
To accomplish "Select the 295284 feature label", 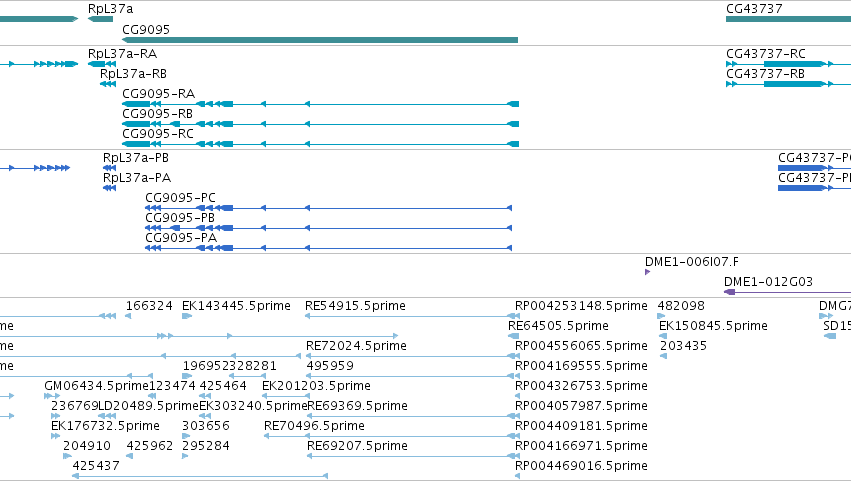I will 206,446.
